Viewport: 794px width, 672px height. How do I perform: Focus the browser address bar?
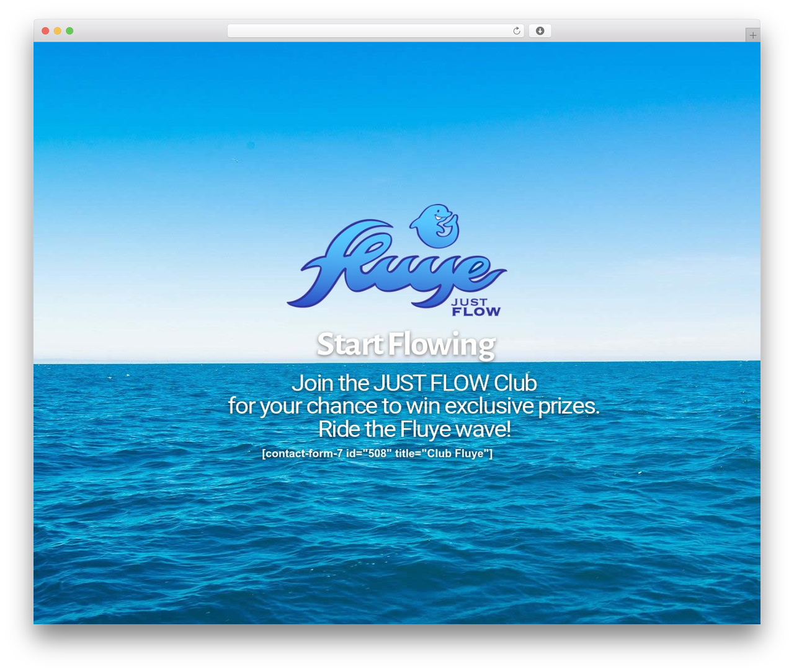pos(376,31)
